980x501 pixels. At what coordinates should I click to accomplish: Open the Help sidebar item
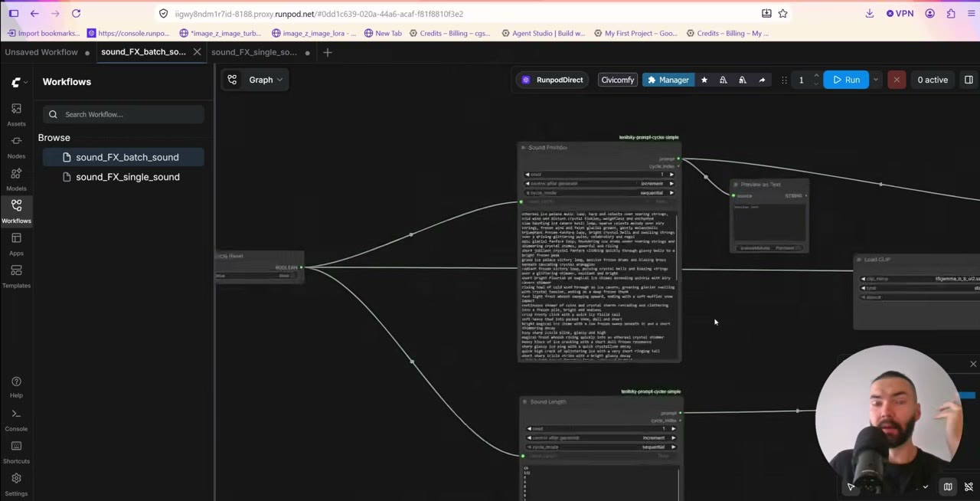[x=16, y=387]
